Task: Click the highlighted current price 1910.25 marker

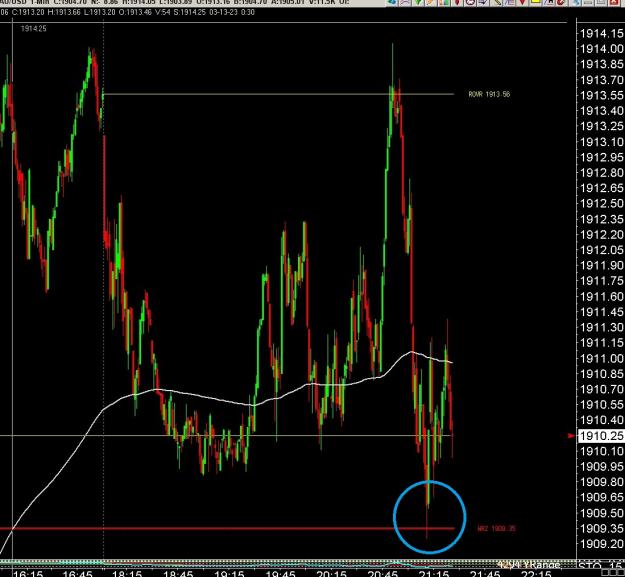Action: point(601,436)
